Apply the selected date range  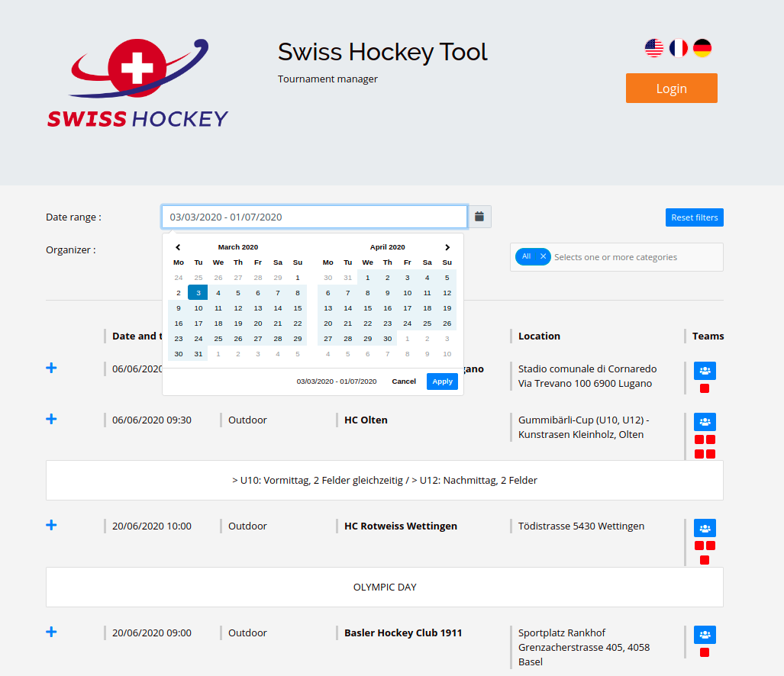click(442, 381)
